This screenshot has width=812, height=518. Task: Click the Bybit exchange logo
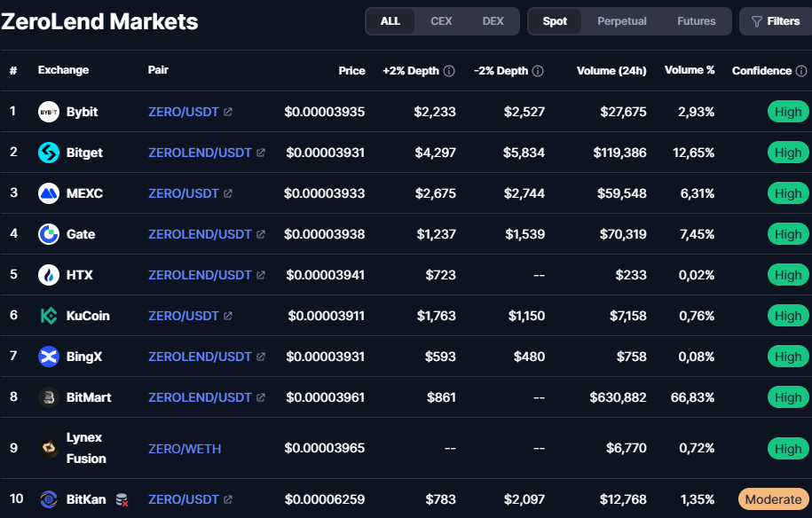tap(49, 112)
